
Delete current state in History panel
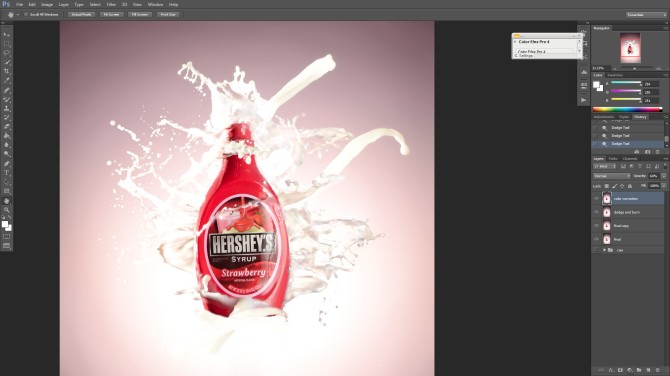click(658, 152)
